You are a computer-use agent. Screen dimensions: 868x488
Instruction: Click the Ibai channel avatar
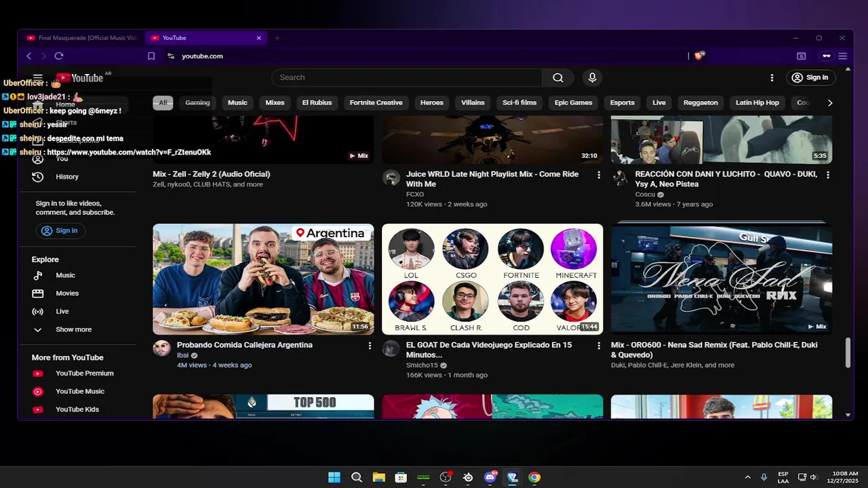pyautogui.click(x=161, y=348)
